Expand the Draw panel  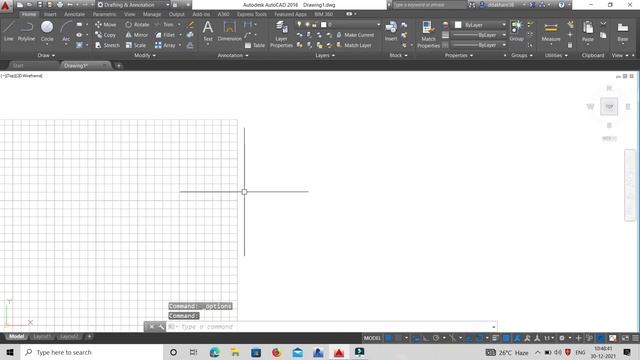46,55
